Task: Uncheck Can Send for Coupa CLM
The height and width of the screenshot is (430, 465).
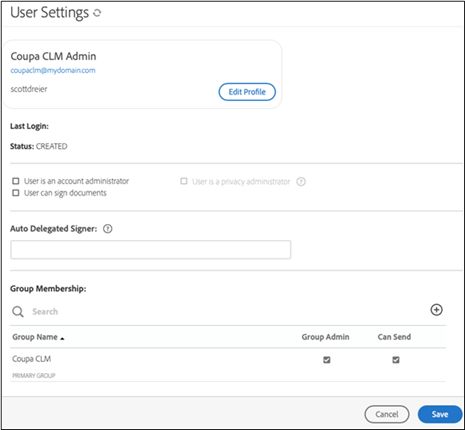Action: tap(396, 360)
